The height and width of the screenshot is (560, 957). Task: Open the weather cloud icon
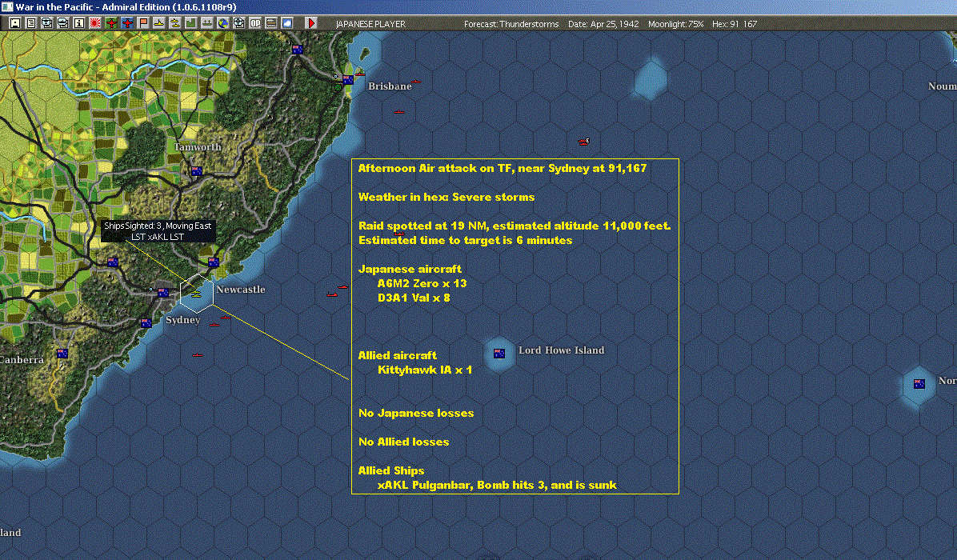coord(286,23)
